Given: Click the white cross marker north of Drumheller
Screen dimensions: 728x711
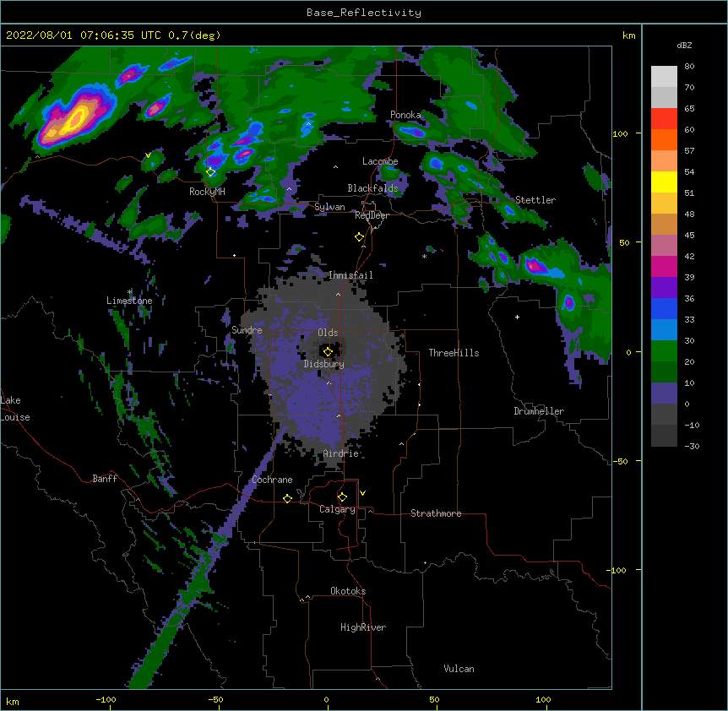Looking at the screenshot, I should click(517, 317).
